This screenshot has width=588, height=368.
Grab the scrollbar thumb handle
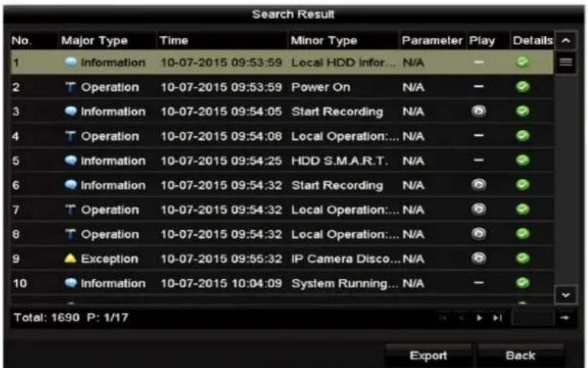pyautogui.click(x=566, y=62)
